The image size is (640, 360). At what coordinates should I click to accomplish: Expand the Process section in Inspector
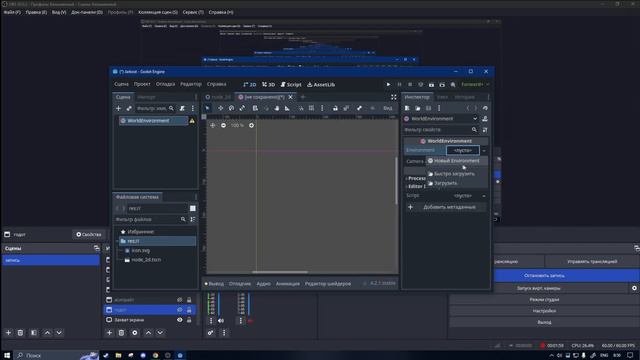click(x=416, y=178)
